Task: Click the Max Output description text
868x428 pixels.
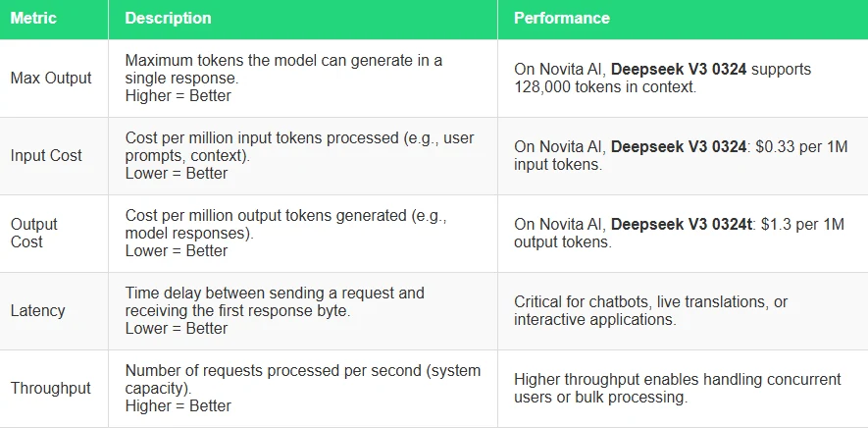Action: (x=283, y=78)
